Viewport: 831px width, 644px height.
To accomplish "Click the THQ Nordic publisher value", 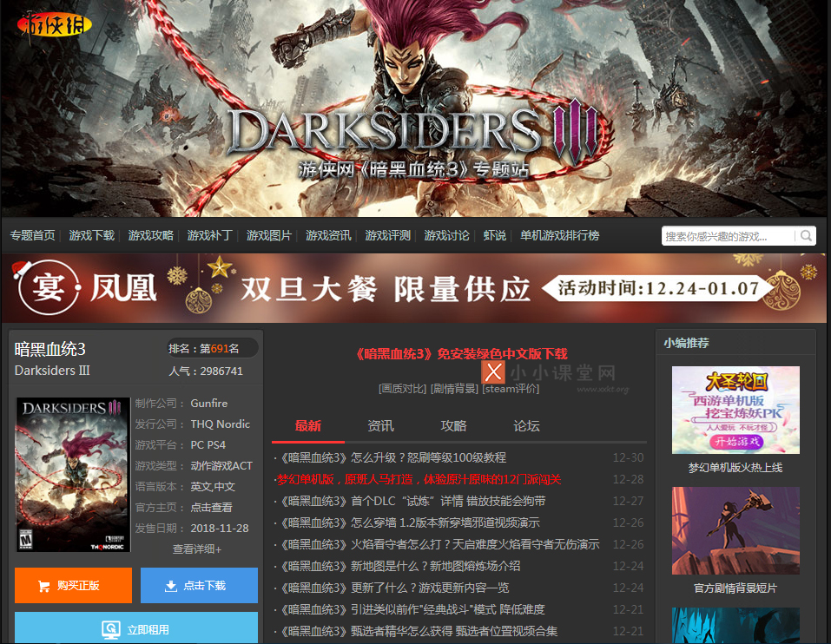I will [x=221, y=424].
